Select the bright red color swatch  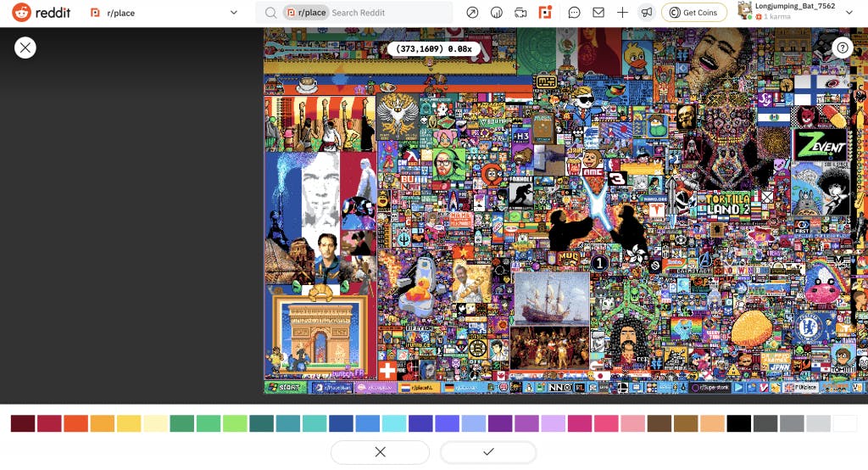pyautogui.click(x=49, y=423)
